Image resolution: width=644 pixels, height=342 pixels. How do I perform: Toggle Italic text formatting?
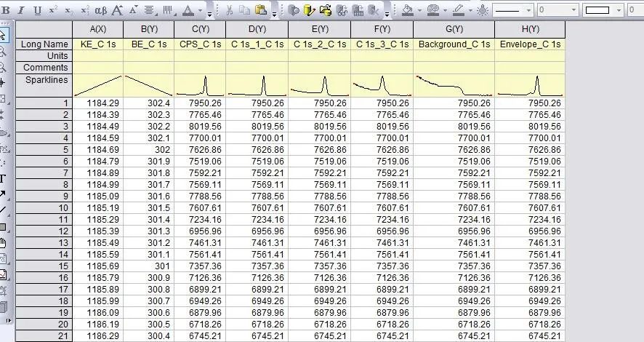point(21,10)
